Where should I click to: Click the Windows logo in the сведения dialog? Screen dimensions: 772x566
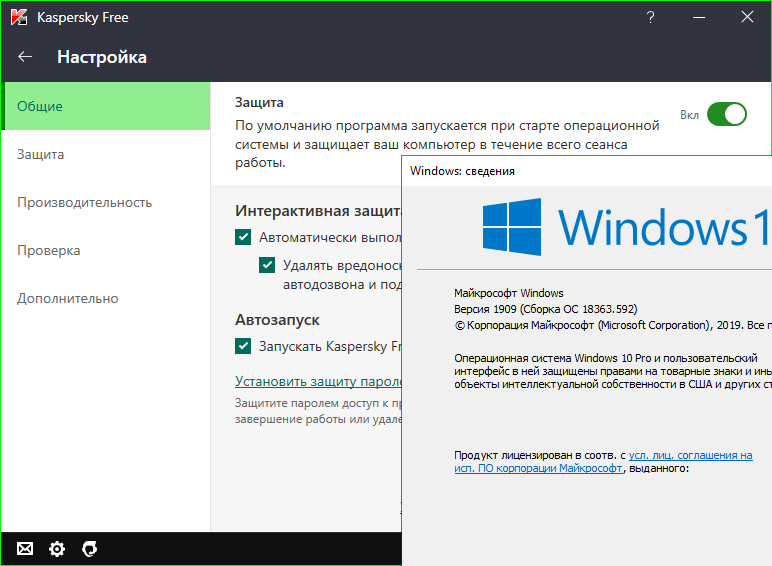(512, 227)
